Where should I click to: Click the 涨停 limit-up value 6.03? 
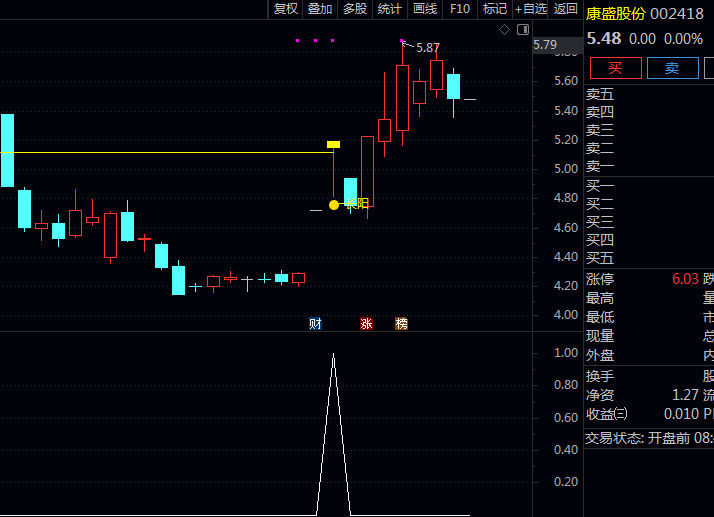[x=685, y=279]
